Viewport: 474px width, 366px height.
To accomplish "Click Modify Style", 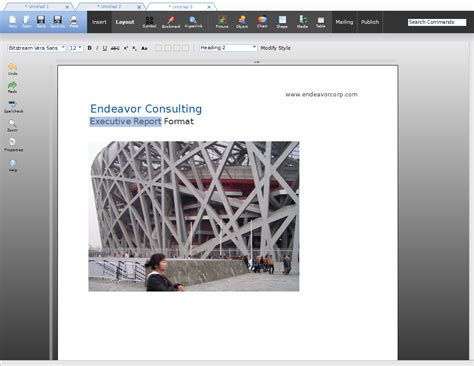I will pyautogui.click(x=275, y=48).
